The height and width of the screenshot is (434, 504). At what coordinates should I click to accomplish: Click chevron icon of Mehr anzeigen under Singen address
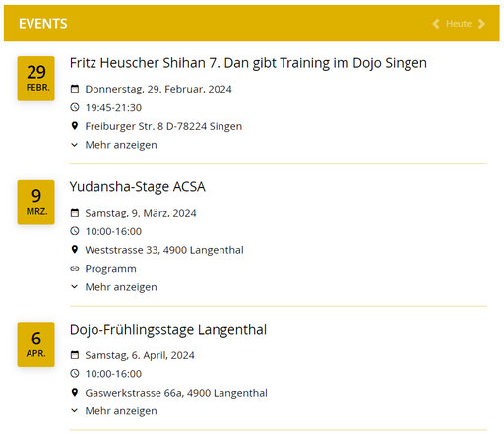(75, 145)
